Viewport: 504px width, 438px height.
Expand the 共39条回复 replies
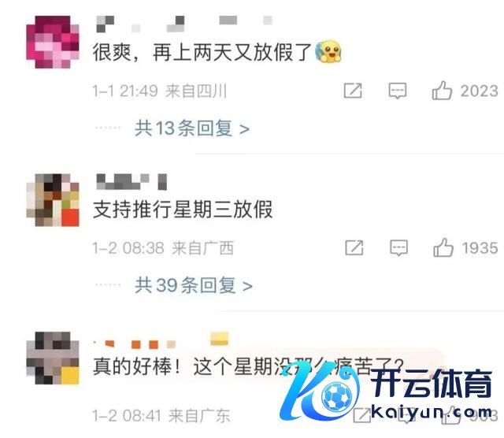click(194, 285)
